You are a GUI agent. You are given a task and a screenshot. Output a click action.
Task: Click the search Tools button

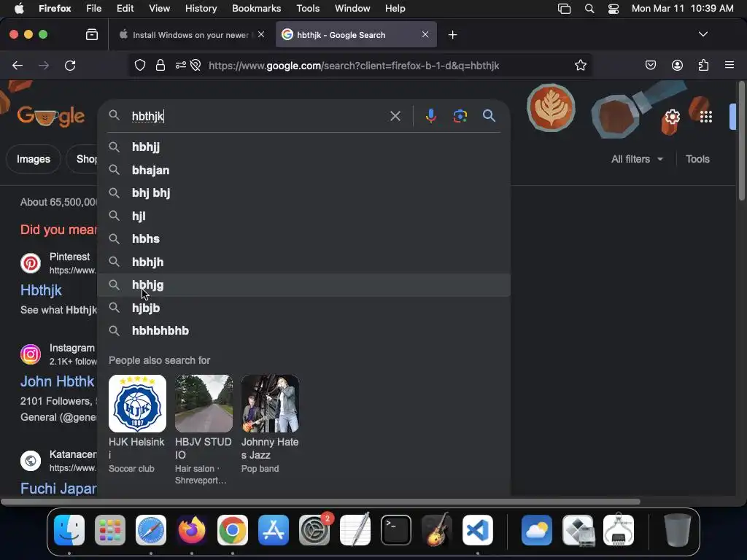pyautogui.click(x=697, y=159)
